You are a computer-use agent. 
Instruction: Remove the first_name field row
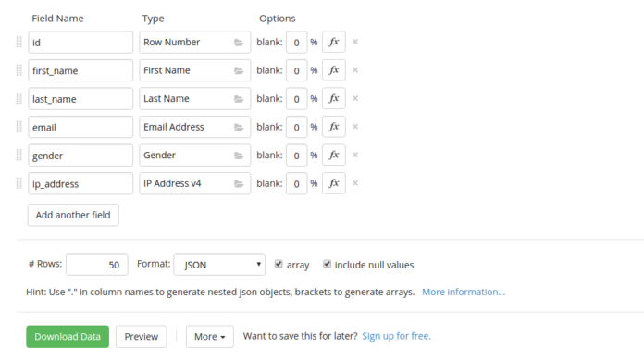pos(355,70)
